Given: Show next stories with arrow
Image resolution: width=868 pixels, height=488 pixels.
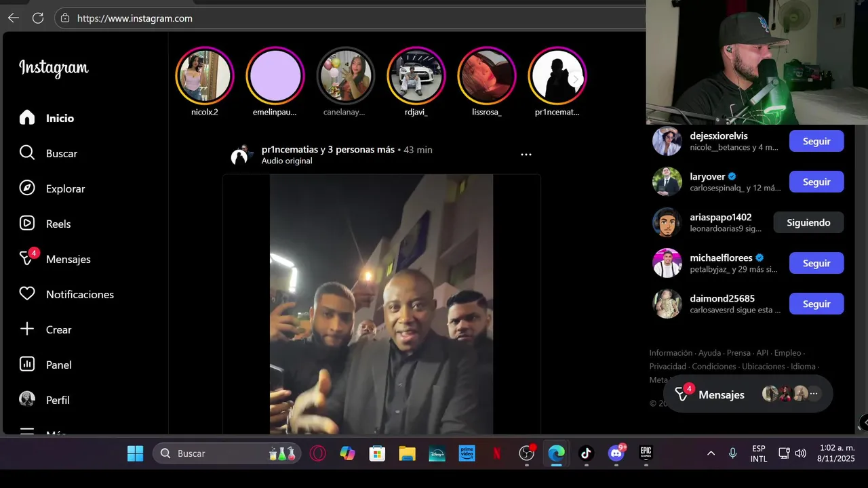Looking at the screenshot, I should (x=575, y=79).
